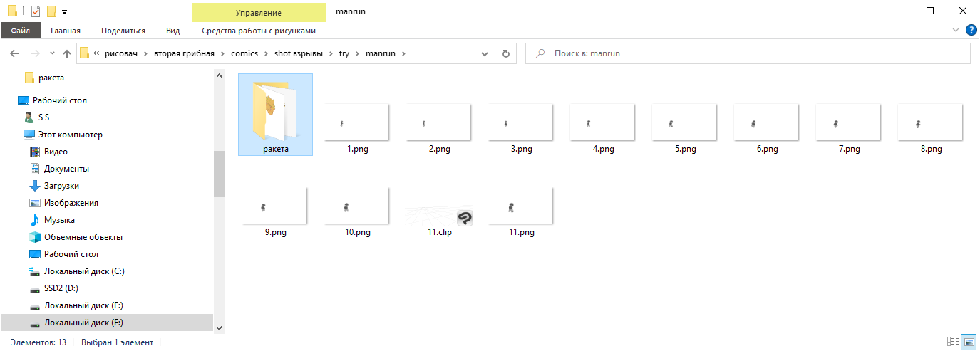Viewport: 980px width, 351px height.
Task: Customize Quick Access Toolbar dropdown
Action: 64,11
